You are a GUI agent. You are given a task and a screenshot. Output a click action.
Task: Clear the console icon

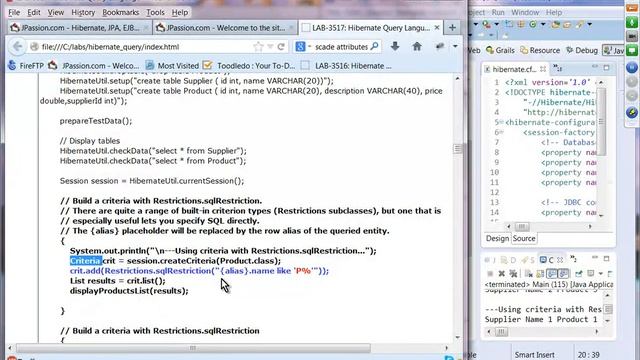(529, 273)
